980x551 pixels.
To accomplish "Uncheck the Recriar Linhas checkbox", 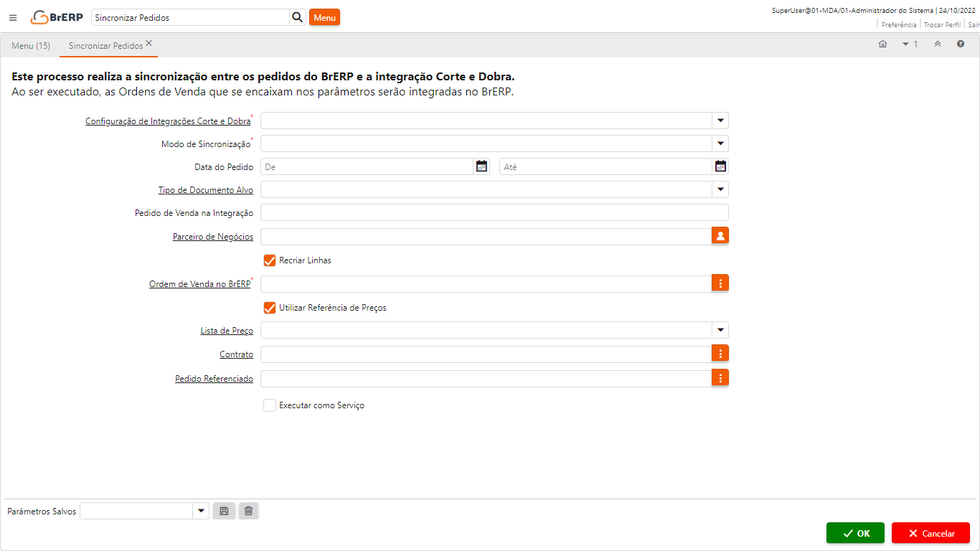I will [x=270, y=260].
